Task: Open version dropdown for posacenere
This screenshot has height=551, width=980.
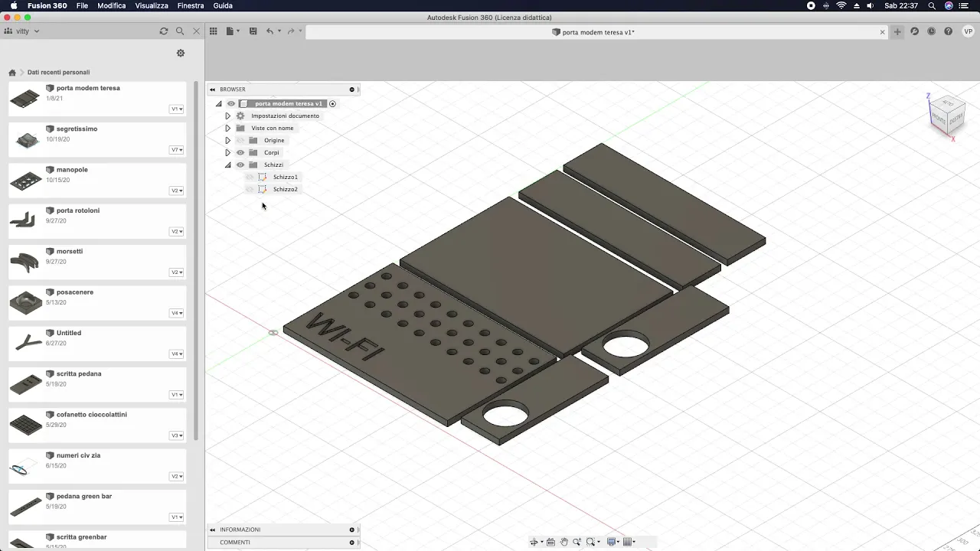Action: pos(177,313)
